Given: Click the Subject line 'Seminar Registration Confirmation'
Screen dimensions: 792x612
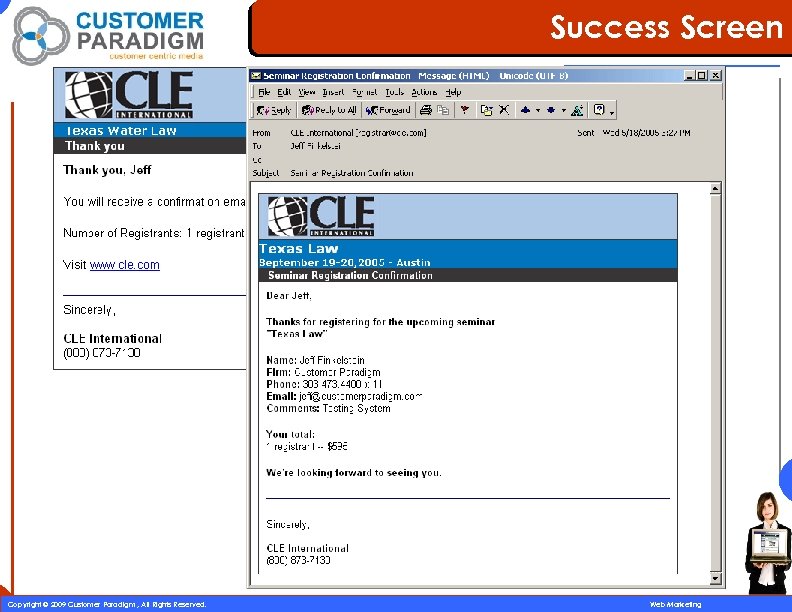Looking at the screenshot, I should point(352,173).
